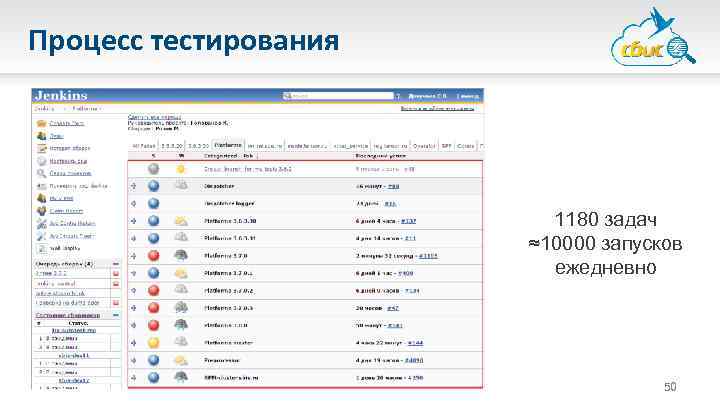The image size is (720, 405).
Task: Click weather icon of Platforma master row
Action: [x=181, y=342]
